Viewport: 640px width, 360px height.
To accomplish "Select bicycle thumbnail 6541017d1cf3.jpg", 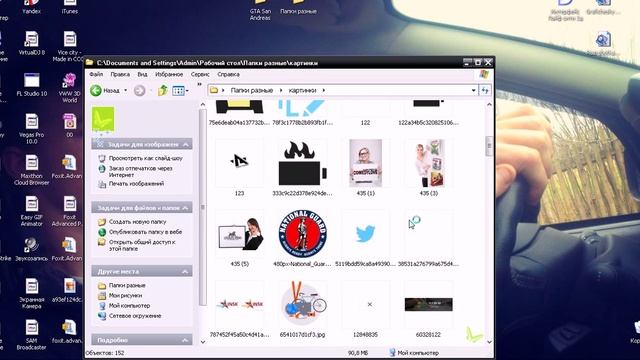I will click(x=302, y=304).
